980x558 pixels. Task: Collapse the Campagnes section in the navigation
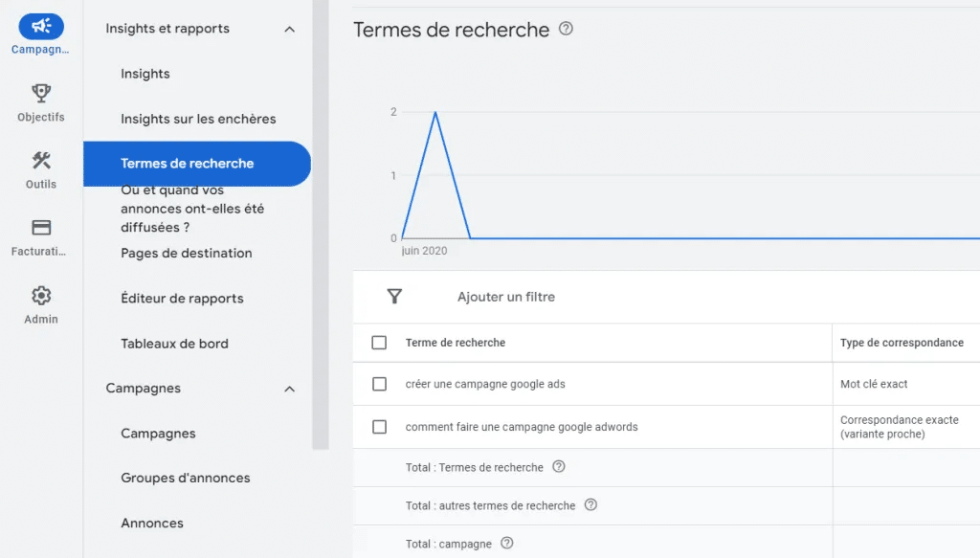coord(290,389)
